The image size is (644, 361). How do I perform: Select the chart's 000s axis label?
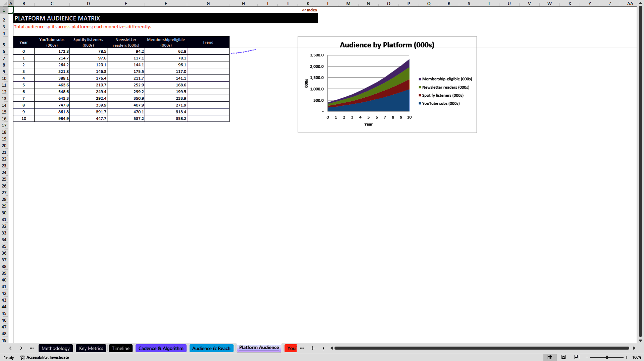(x=306, y=83)
